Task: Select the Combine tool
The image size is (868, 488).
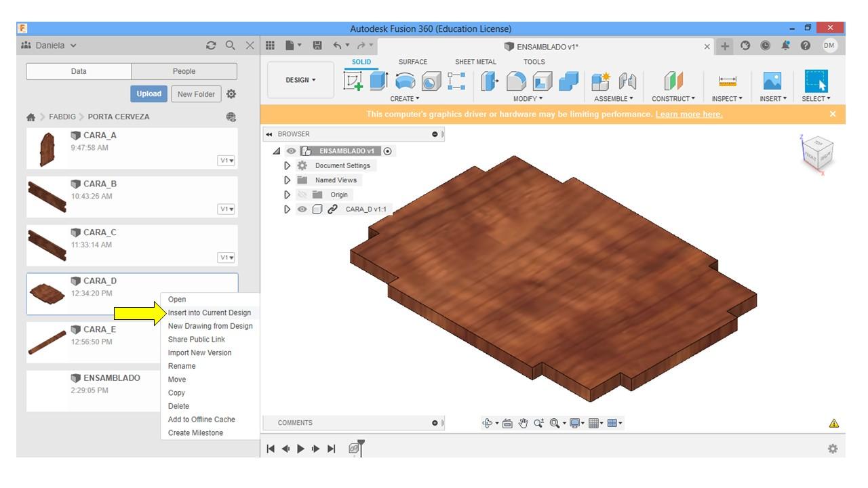Action: tap(568, 81)
